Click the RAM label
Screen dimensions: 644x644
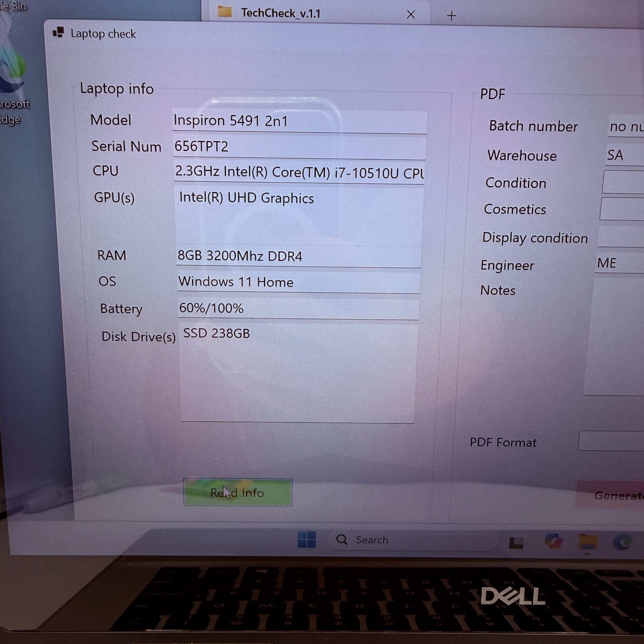(111, 255)
